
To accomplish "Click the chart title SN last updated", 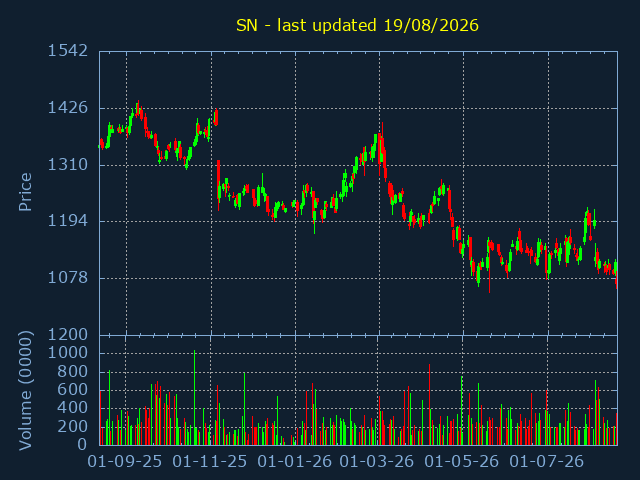I will (x=357, y=25).
